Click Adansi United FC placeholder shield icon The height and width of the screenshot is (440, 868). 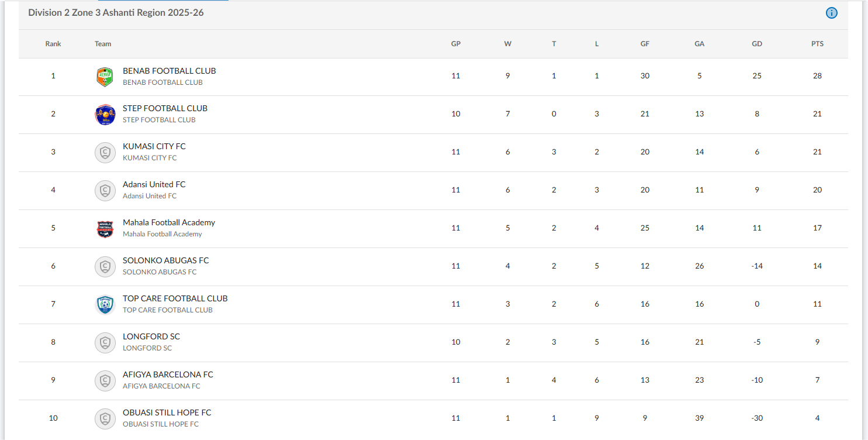click(x=105, y=191)
